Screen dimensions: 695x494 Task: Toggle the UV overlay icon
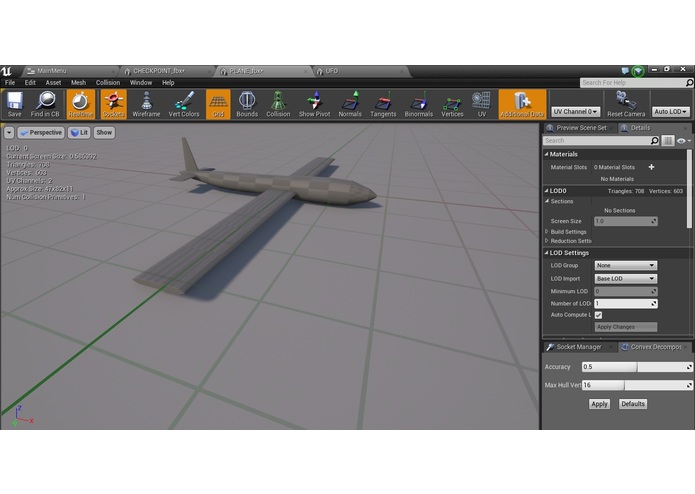481,104
